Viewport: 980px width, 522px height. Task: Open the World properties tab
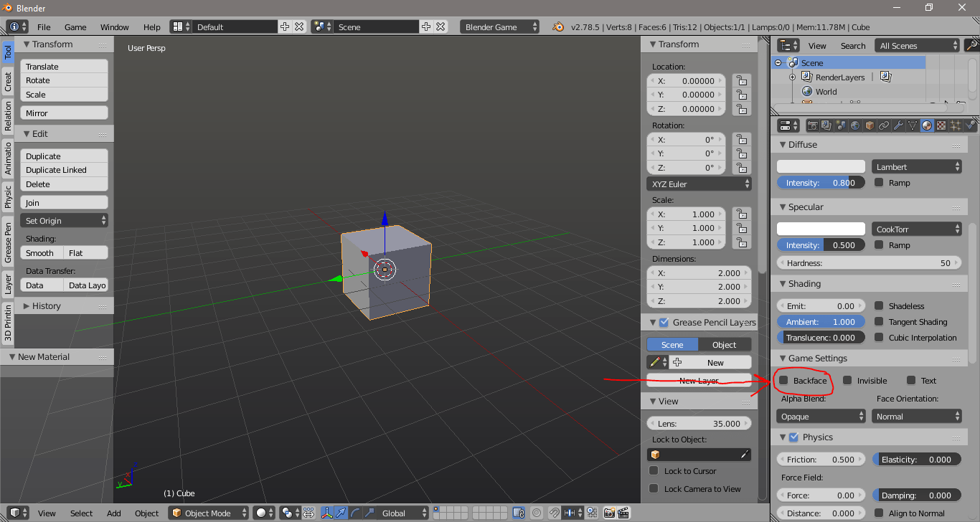coord(855,125)
